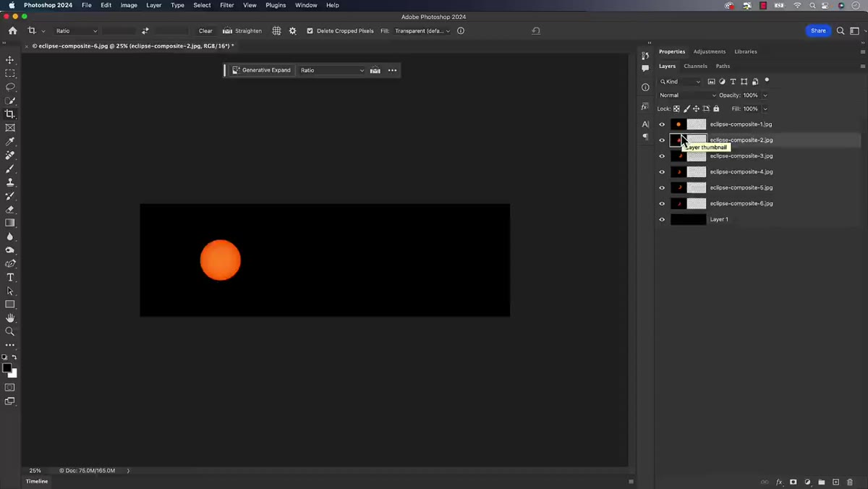This screenshot has height=489, width=868.
Task: Hide the eclipse-composite-3.jpg layer
Action: coord(662,156)
